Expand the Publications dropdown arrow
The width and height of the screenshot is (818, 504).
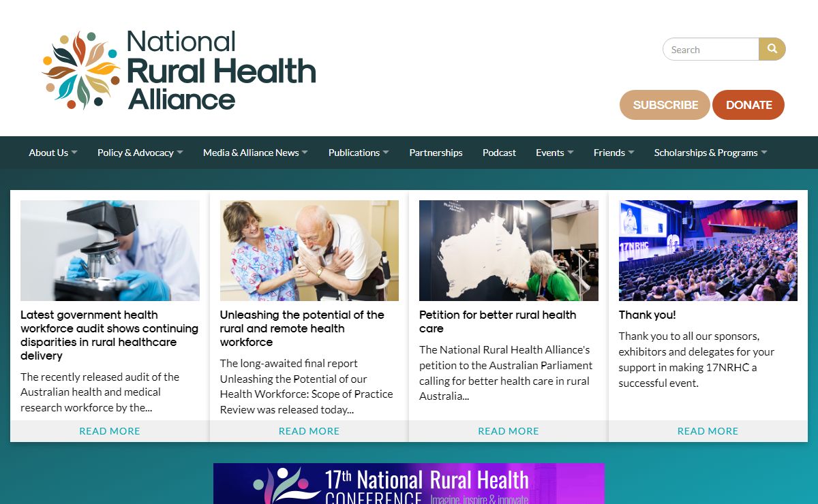point(386,153)
